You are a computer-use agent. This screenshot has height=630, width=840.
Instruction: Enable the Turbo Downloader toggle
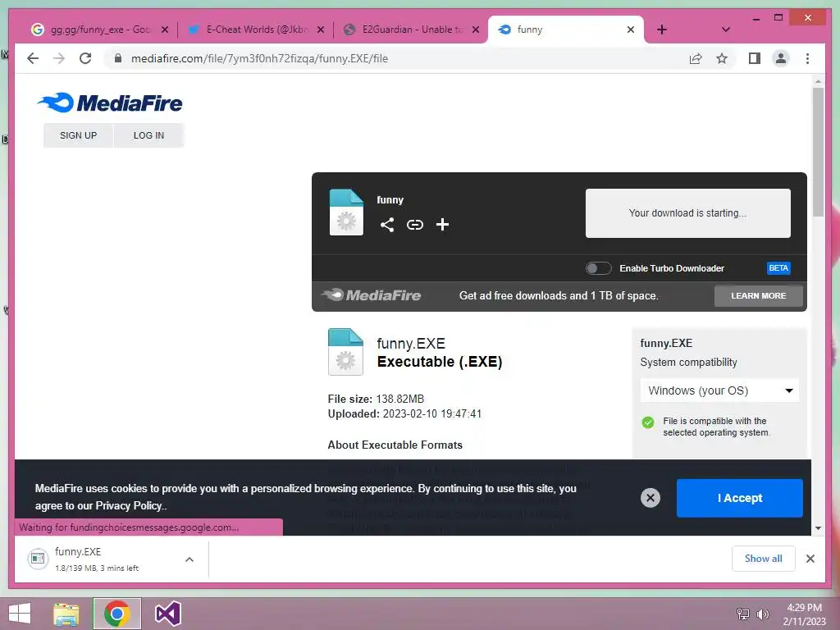click(598, 268)
